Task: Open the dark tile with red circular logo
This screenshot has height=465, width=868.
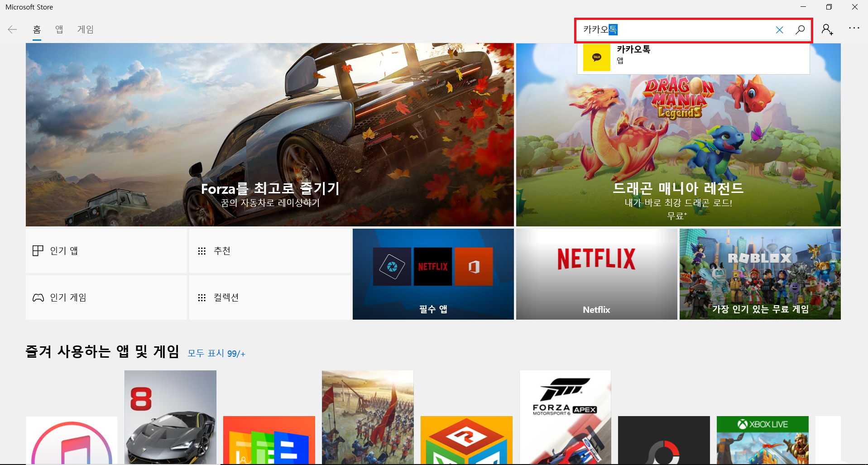Action: coord(664,440)
